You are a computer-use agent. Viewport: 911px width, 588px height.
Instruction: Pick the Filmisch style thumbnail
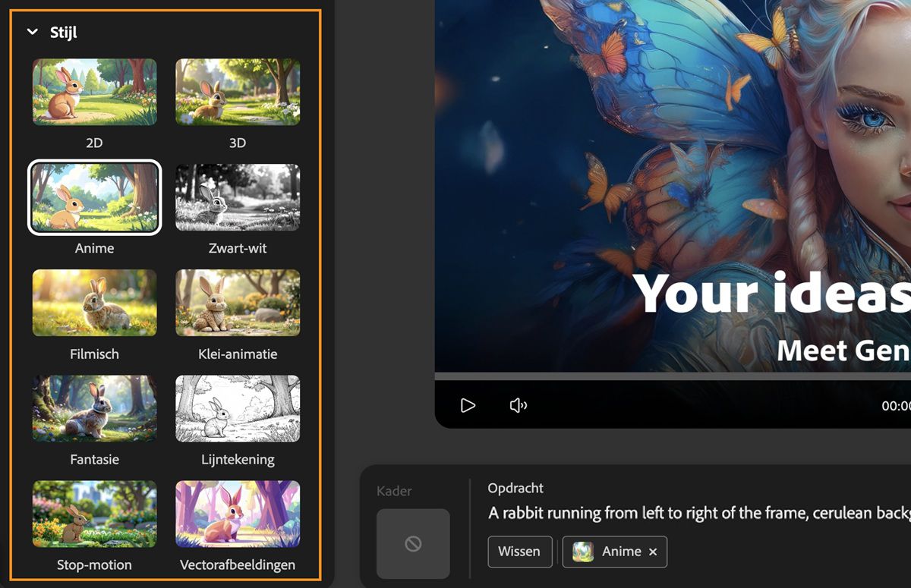(95, 303)
